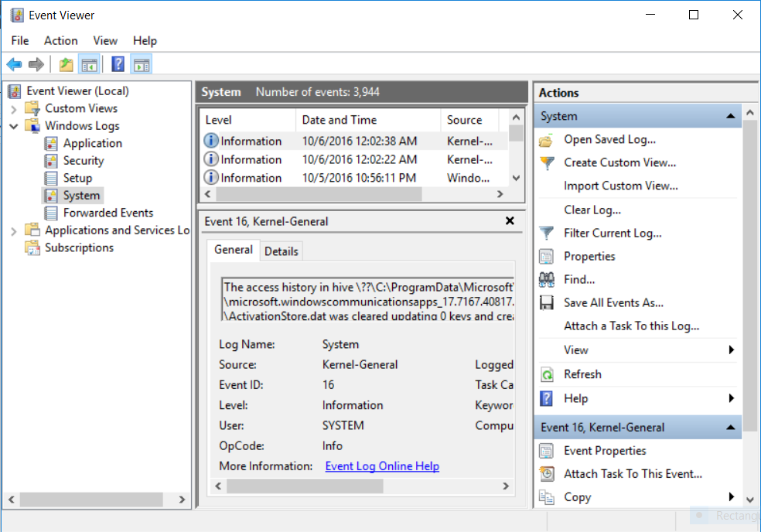Viewport: 761px width, 532px height.
Task: Open the Security log
Action: coord(84,161)
